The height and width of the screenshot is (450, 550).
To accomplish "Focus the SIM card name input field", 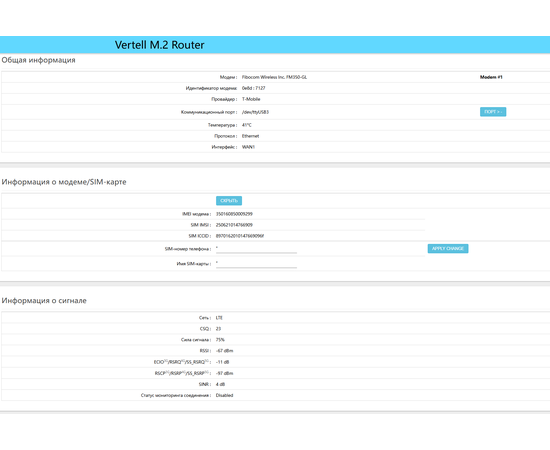I will 256,264.
